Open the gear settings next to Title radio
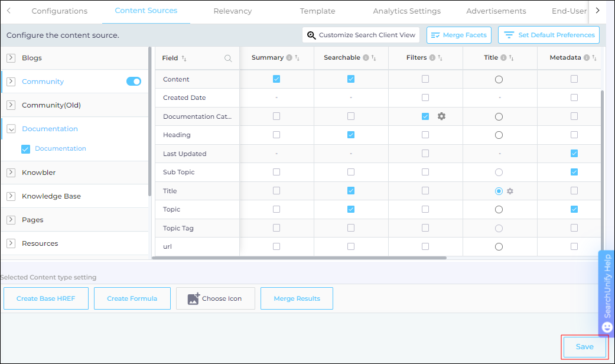 pos(510,191)
